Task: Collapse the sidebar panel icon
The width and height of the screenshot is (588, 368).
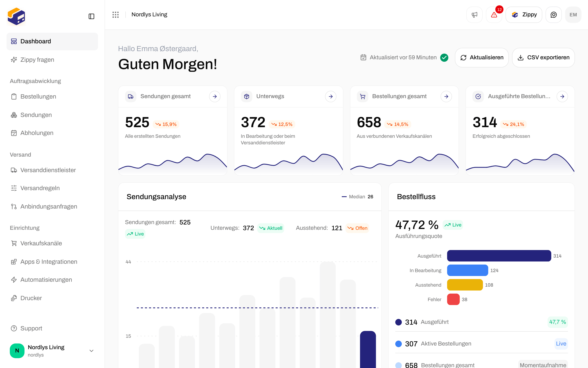Action: tap(91, 16)
